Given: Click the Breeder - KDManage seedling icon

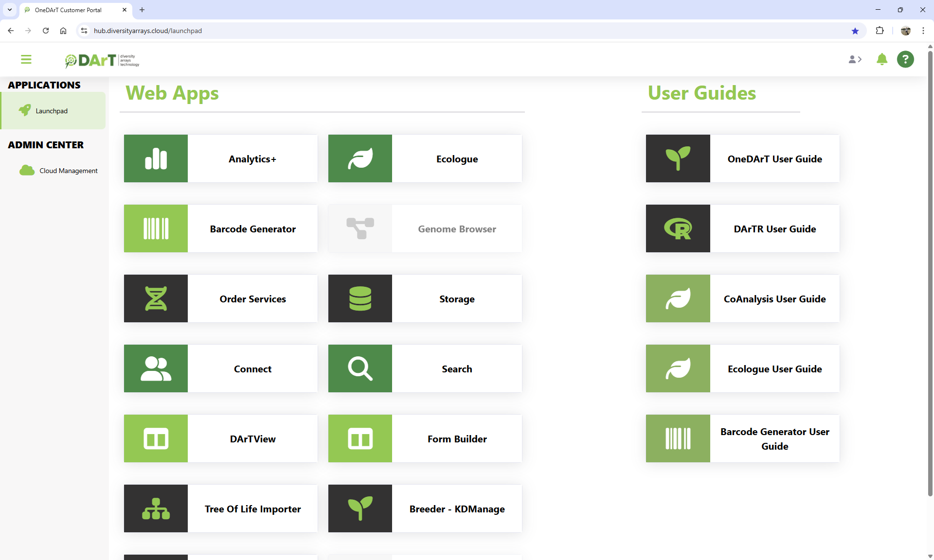Looking at the screenshot, I should pos(360,508).
